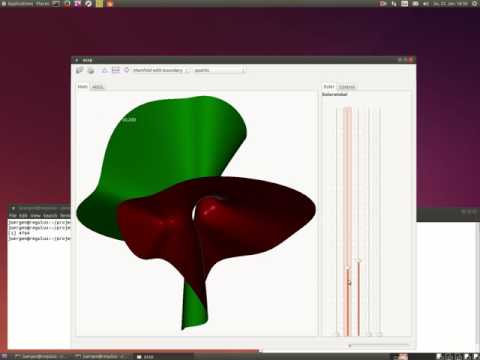Click the pink launcher icon in top panel
The height and width of the screenshot is (360, 480).
(78, 4)
